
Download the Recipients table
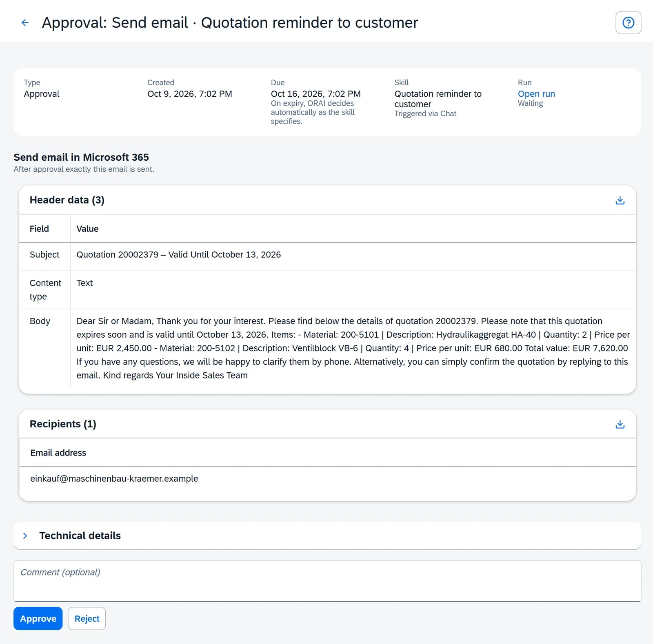coord(620,424)
